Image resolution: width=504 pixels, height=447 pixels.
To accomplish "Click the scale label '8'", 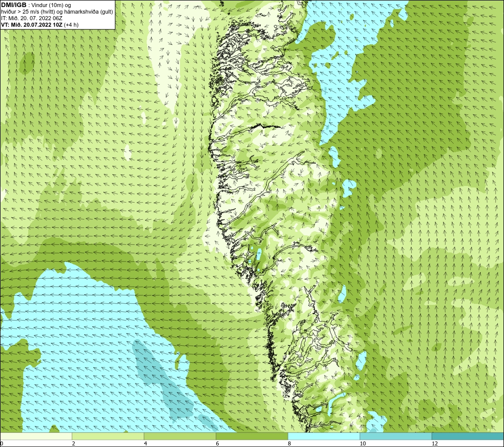I will click(290, 444).
